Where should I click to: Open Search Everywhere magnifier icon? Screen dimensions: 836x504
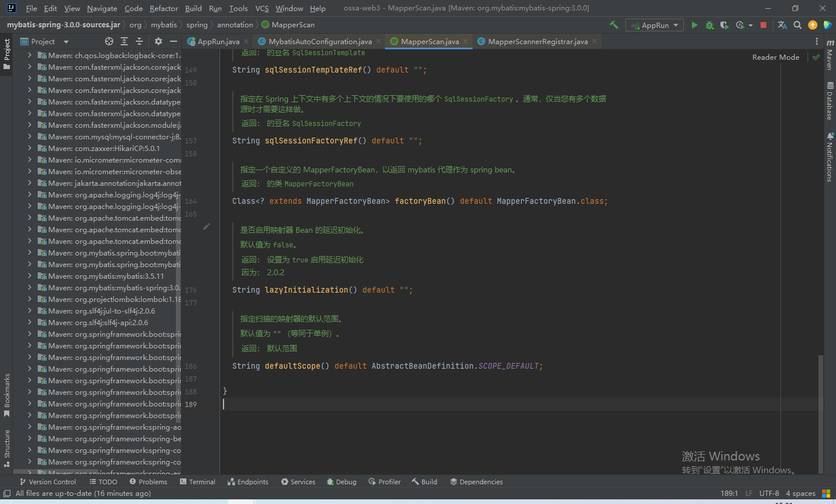click(x=798, y=25)
